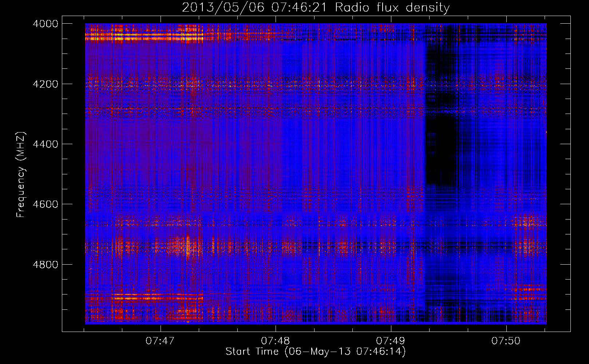The width and height of the screenshot is (589, 364).
Task: Click the 07:48 time axis label
Action: (x=276, y=341)
